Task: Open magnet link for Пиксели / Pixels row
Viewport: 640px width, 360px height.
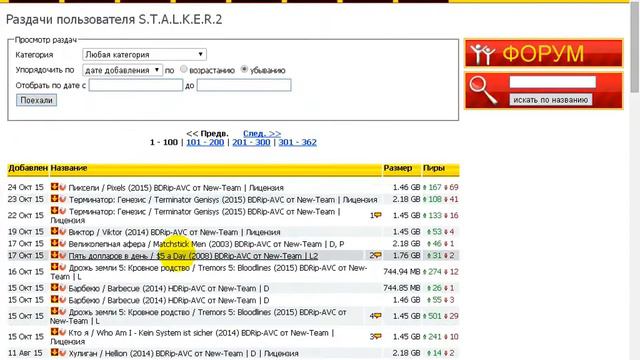Action: [62, 187]
